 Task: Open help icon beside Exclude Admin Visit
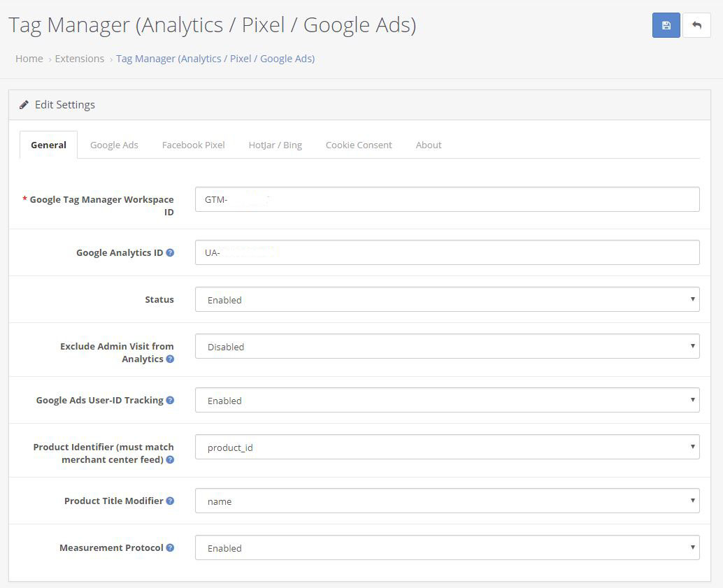[170, 359]
